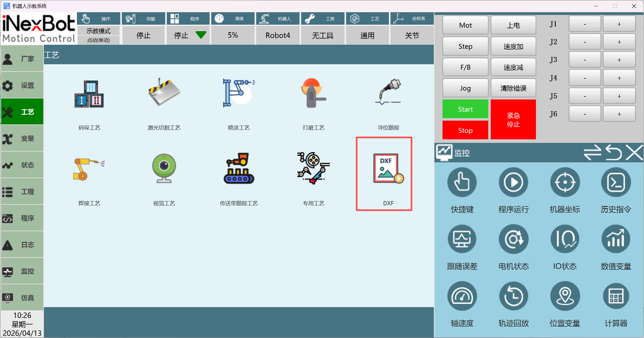Expand the program status green dropdown arrow

[x=201, y=35]
